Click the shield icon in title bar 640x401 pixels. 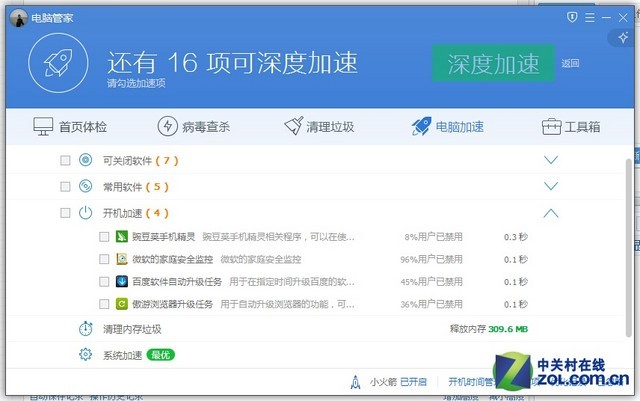(572, 16)
